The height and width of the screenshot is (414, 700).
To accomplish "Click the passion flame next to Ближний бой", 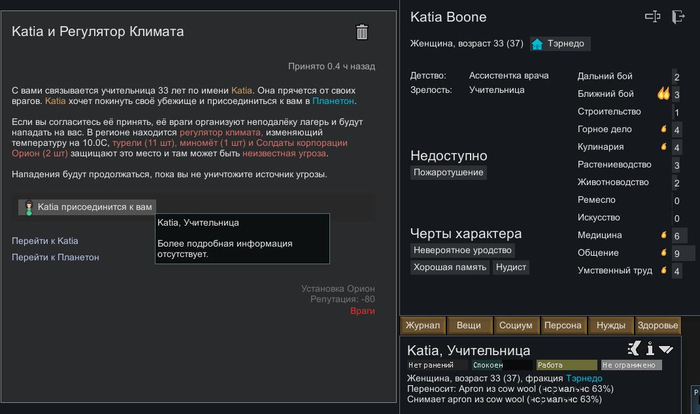I will coord(661,94).
